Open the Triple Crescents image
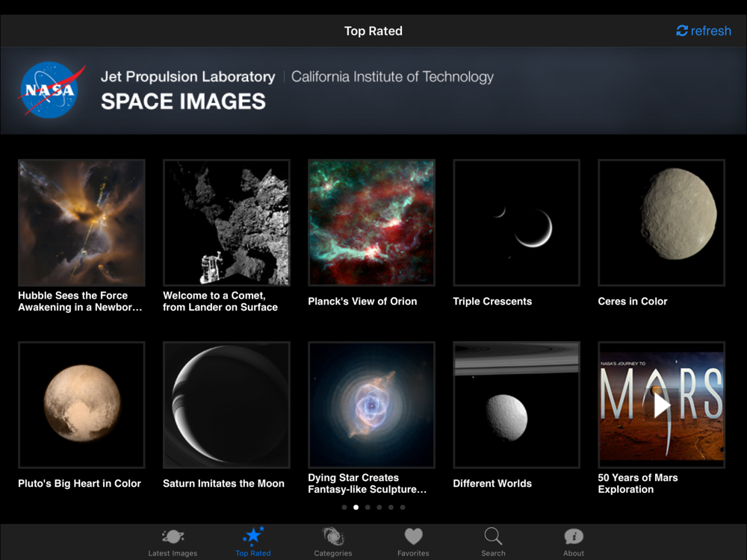Screen dimensions: 747x560 [516, 223]
